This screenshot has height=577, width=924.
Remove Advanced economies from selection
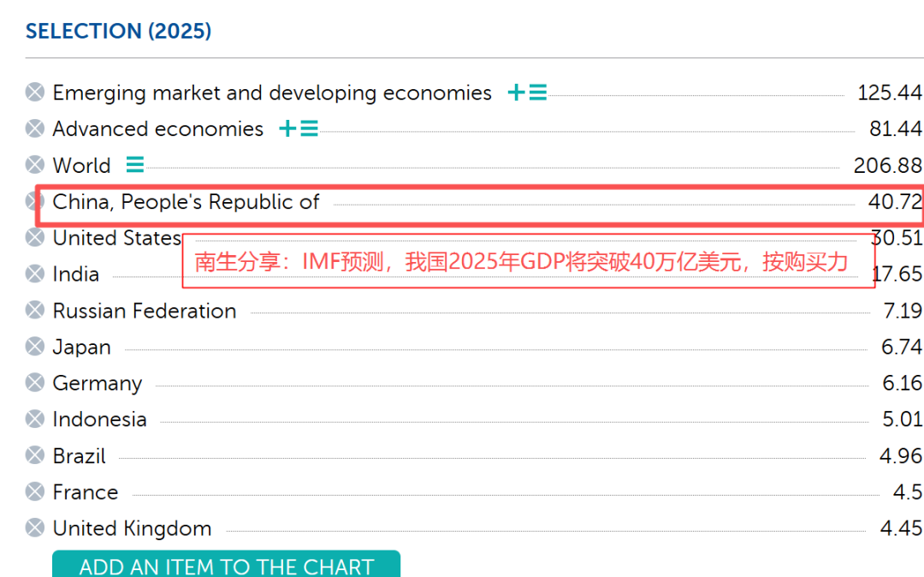tap(34, 129)
